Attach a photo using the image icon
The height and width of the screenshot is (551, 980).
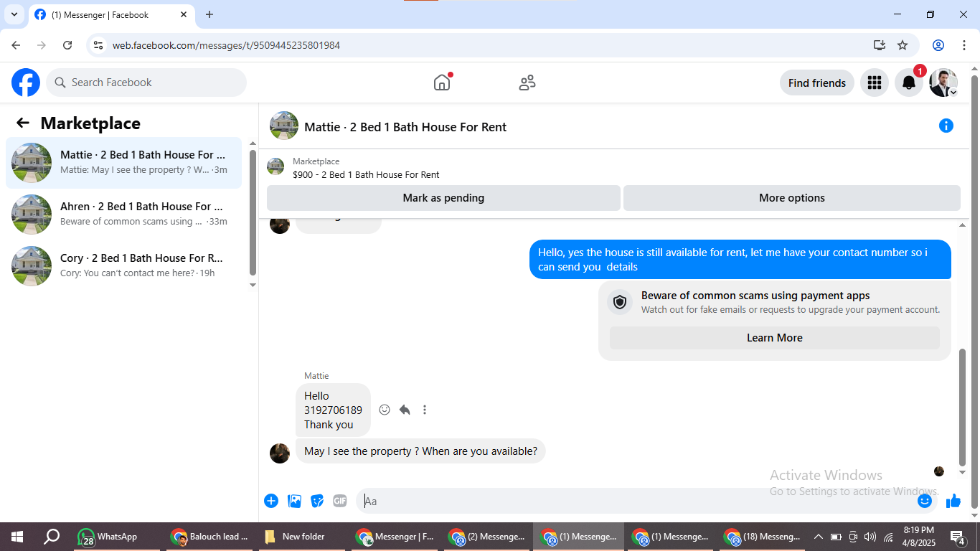[x=294, y=501]
